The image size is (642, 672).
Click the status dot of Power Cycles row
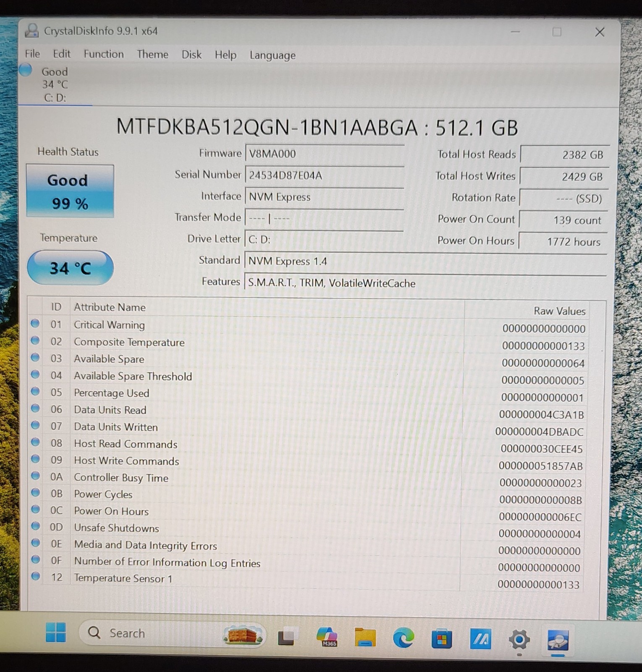[36, 493]
